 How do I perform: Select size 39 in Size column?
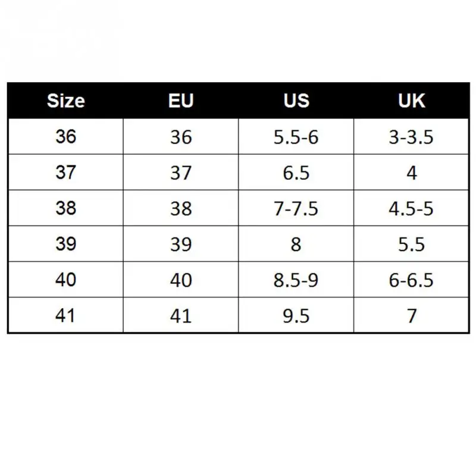click(66, 244)
